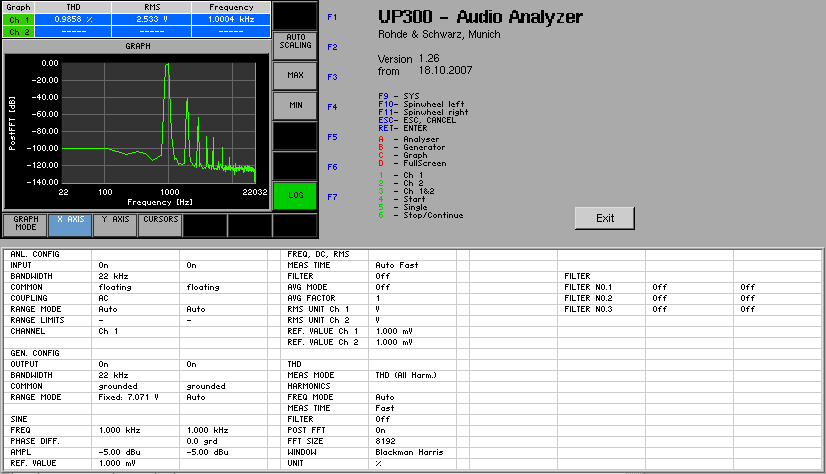Click the AMPL -5.00 dBu first channel field

(x=135, y=452)
